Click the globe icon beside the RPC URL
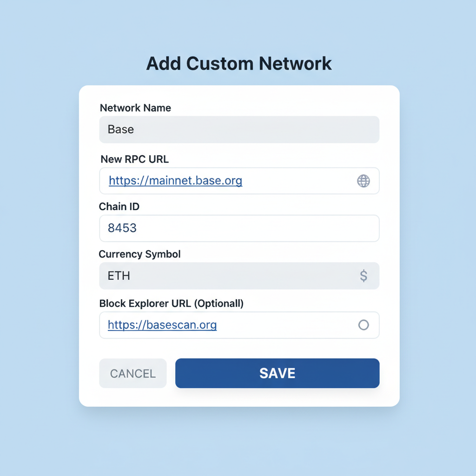The height and width of the screenshot is (476, 476). [x=364, y=181]
